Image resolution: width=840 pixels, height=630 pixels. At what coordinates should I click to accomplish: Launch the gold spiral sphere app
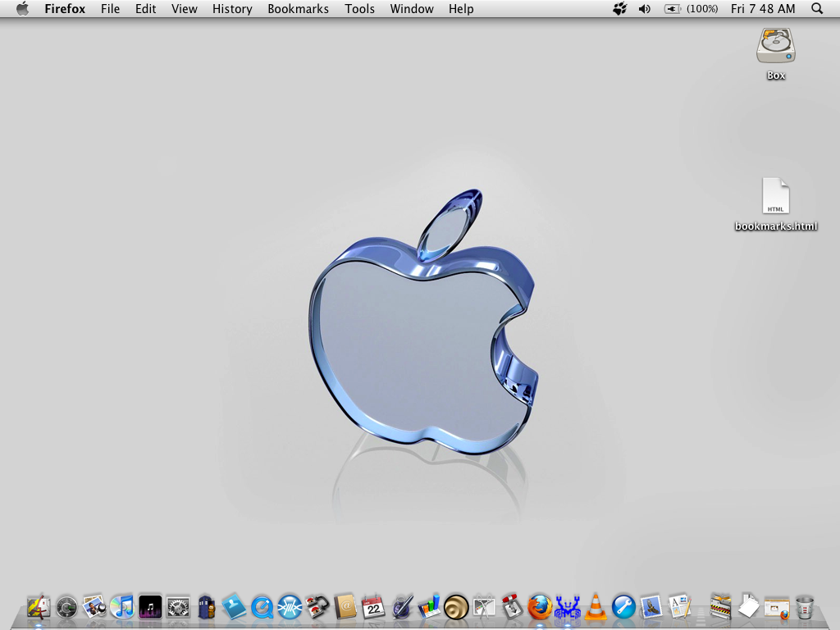click(456, 608)
